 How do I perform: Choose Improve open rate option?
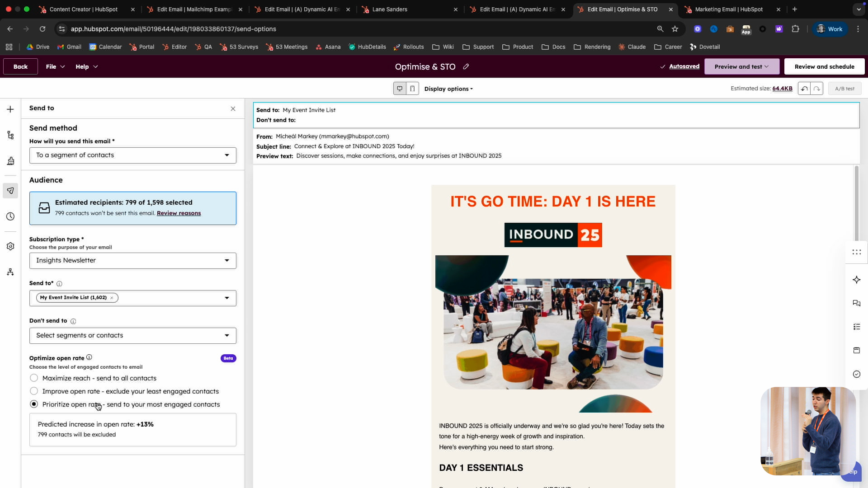34,391
